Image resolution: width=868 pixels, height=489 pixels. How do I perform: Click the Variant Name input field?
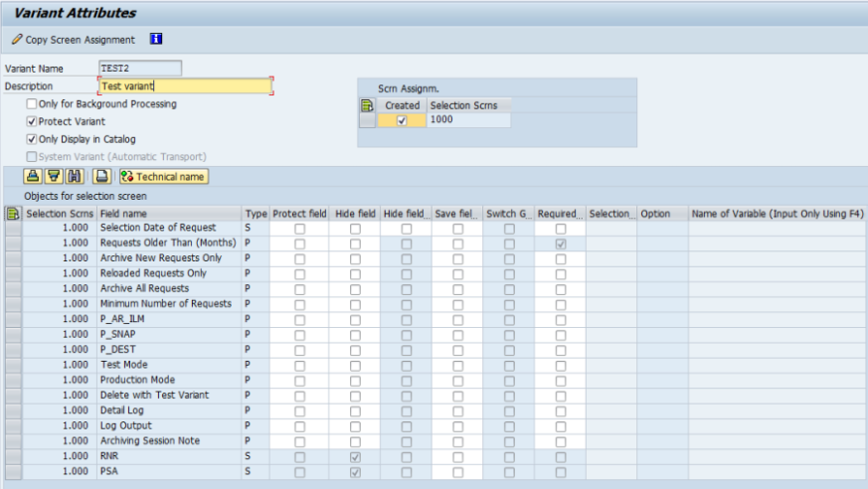[x=140, y=68]
